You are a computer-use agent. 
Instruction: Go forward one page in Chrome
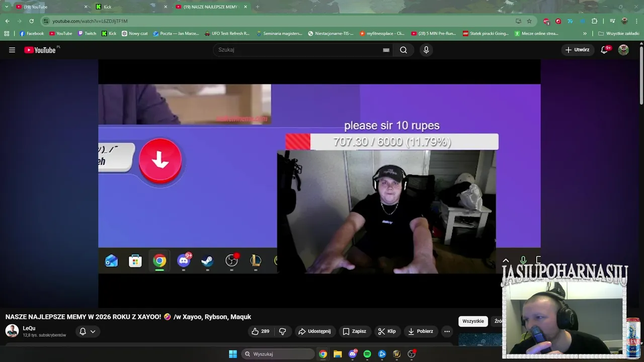tap(20, 21)
